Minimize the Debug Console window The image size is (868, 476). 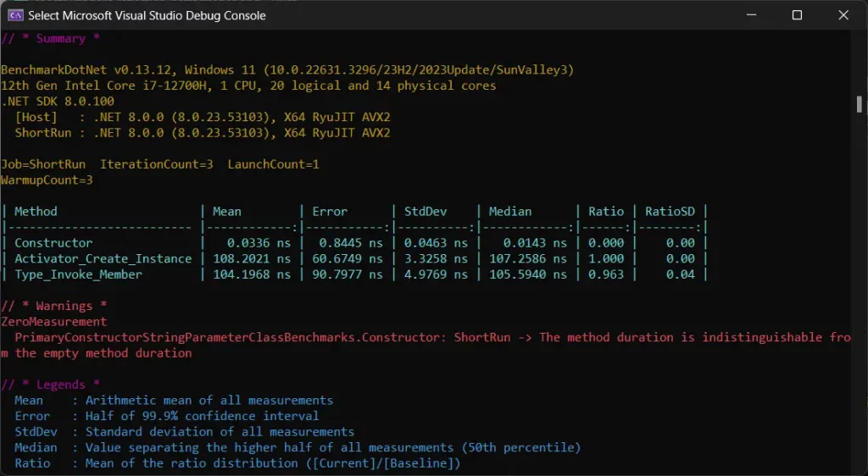tap(751, 15)
